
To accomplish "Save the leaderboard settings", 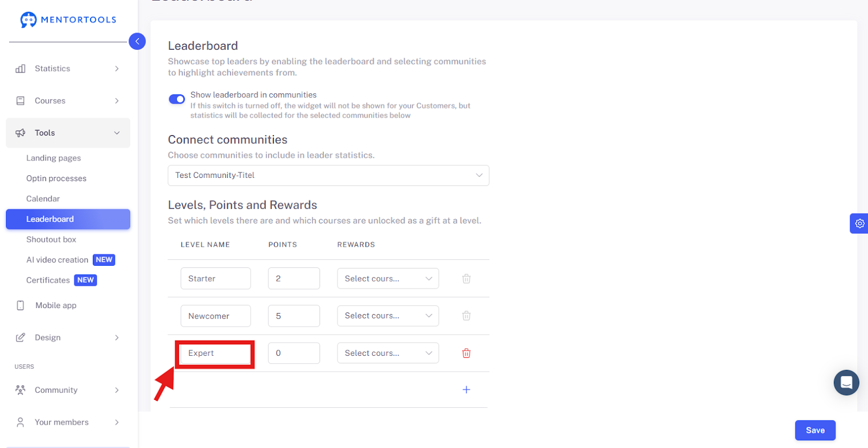I will (x=815, y=430).
